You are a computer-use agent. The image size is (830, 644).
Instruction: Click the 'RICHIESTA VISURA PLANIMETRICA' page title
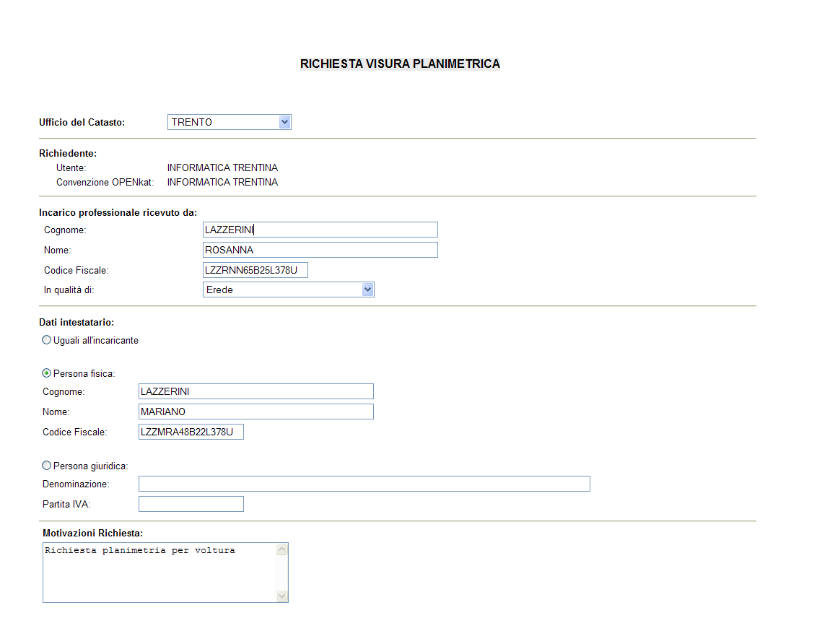coord(400,64)
